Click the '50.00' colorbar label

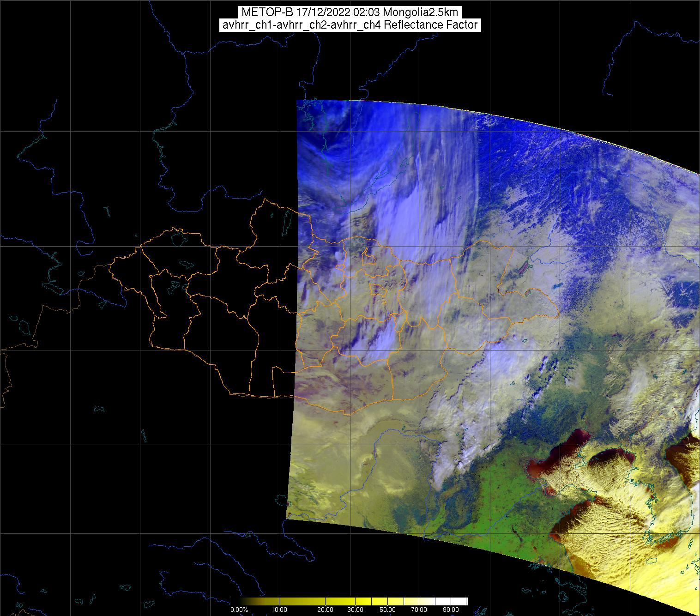(388, 610)
